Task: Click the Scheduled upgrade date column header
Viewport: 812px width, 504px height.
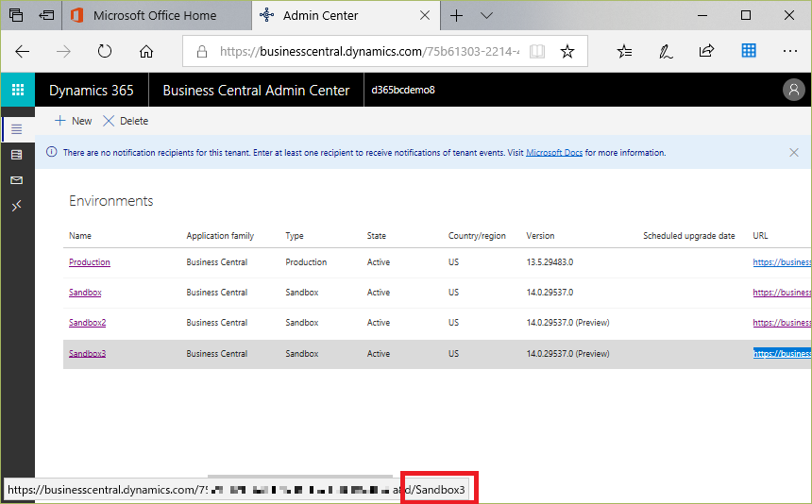Action: (x=688, y=235)
